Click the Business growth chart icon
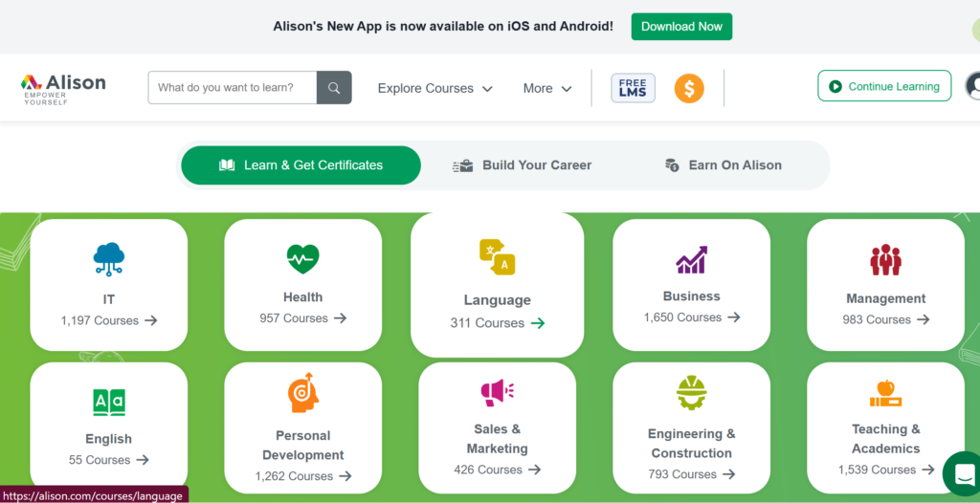Viewport: 980px width, 503px height. tap(691, 259)
